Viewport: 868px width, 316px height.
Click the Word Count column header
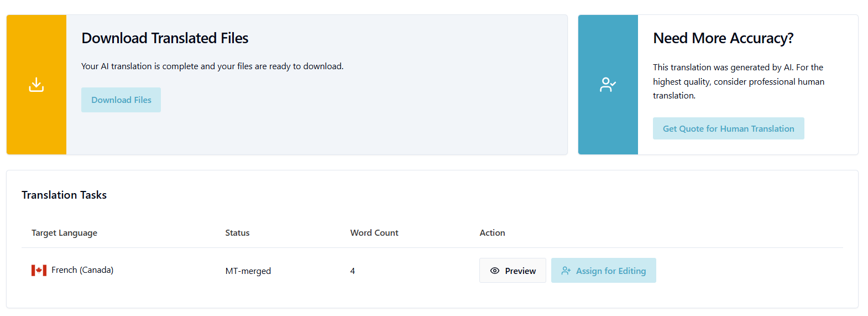374,233
